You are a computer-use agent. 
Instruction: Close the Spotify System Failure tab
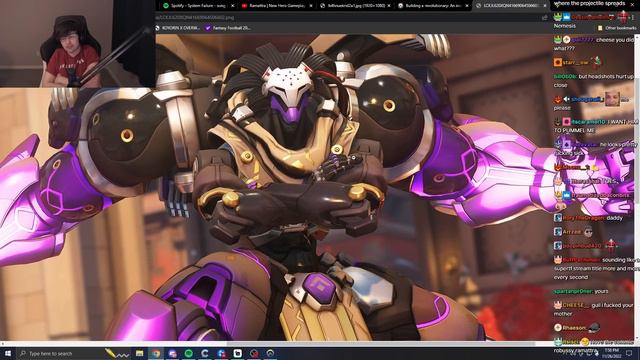[233, 6]
